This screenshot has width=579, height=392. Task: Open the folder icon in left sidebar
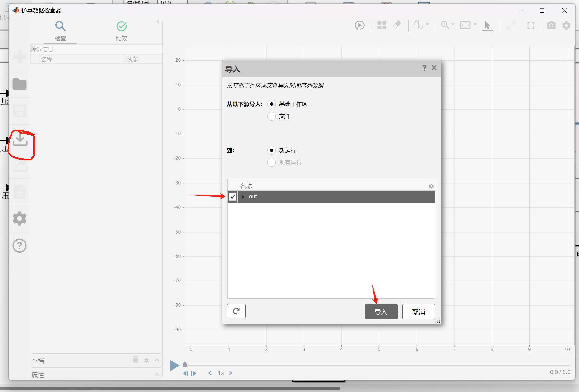click(x=20, y=84)
